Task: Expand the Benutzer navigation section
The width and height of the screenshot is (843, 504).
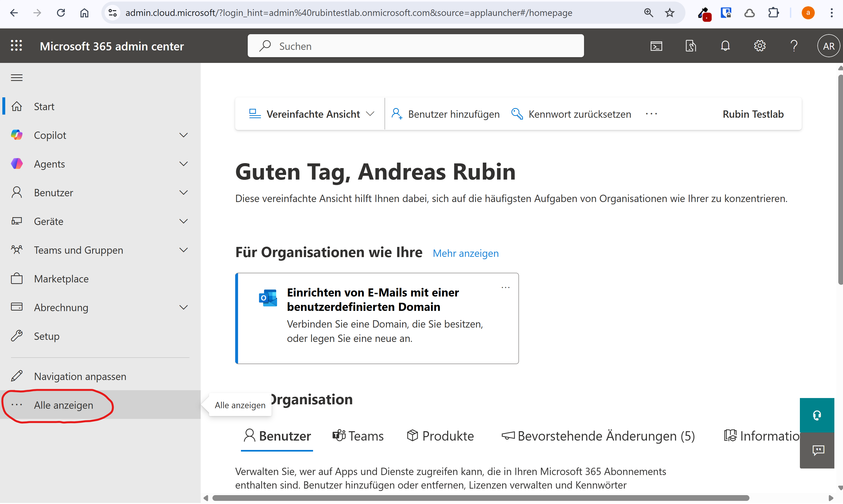Action: pos(183,193)
